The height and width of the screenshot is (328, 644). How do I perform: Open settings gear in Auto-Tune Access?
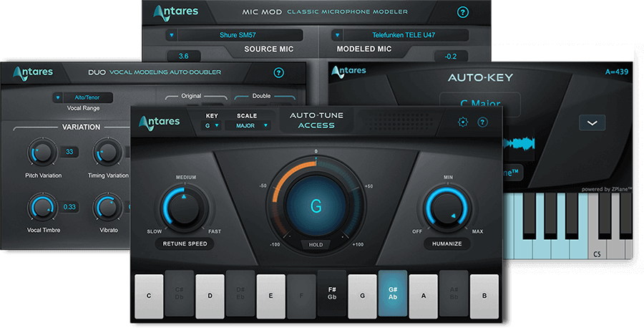(463, 122)
